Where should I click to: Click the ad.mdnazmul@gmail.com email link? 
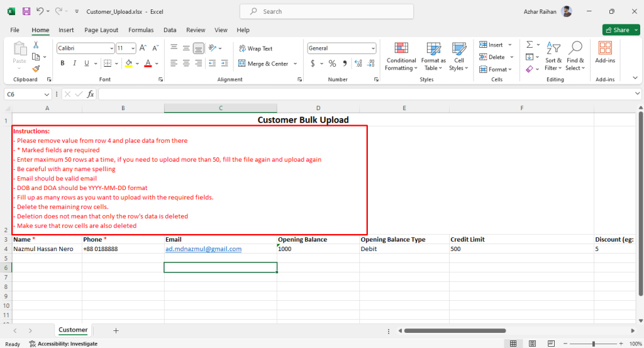203,249
